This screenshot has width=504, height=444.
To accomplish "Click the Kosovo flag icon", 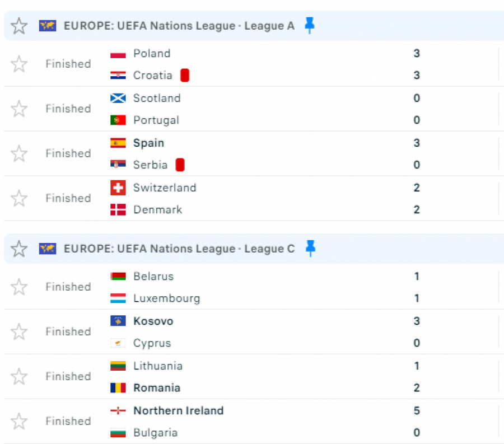I will pyautogui.click(x=118, y=321).
